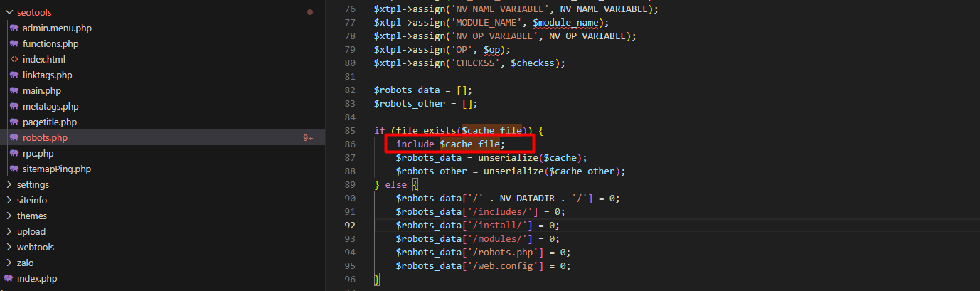Expand the settings folder
Viewport: 980px width, 291px height.
tap(9, 185)
